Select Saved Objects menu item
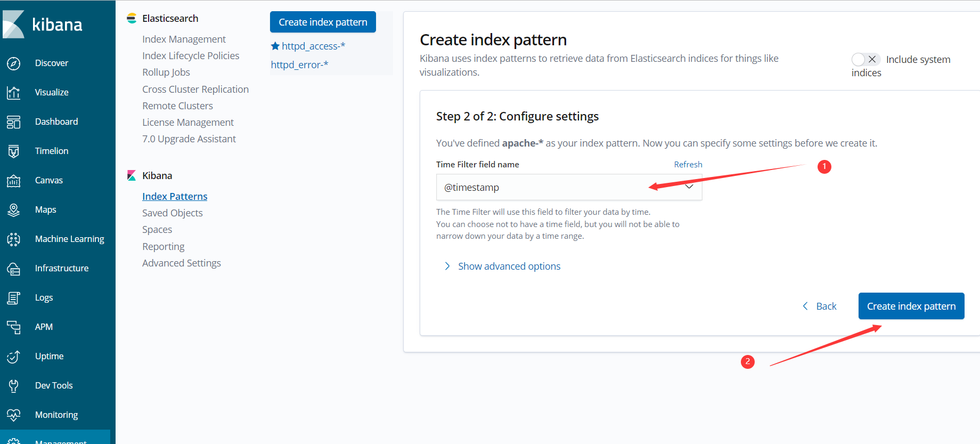 pos(172,213)
